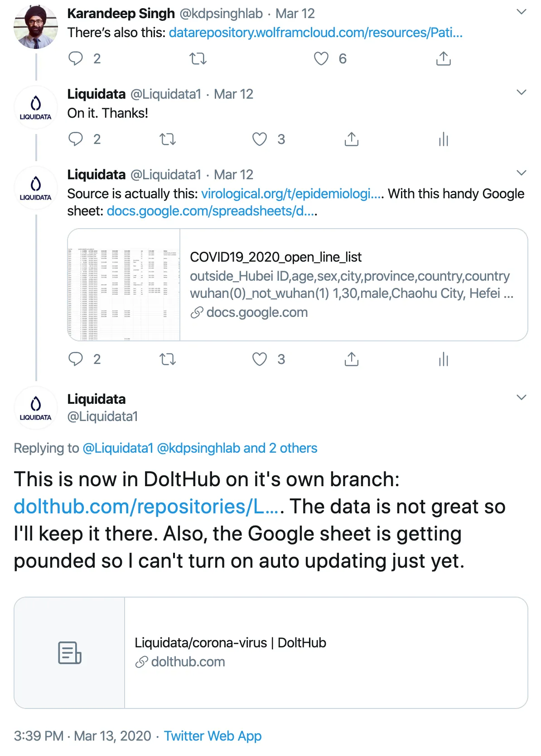This screenshot has height=756, width=541.
Task: Reply to the "Source is actually this" tweet
Action: (76, 359)
